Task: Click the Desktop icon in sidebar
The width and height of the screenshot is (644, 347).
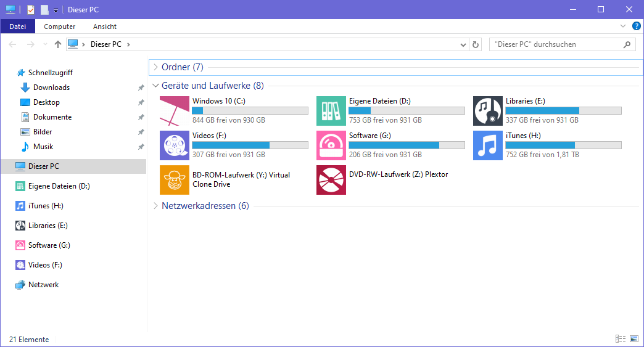Action: tap(25, 102)
